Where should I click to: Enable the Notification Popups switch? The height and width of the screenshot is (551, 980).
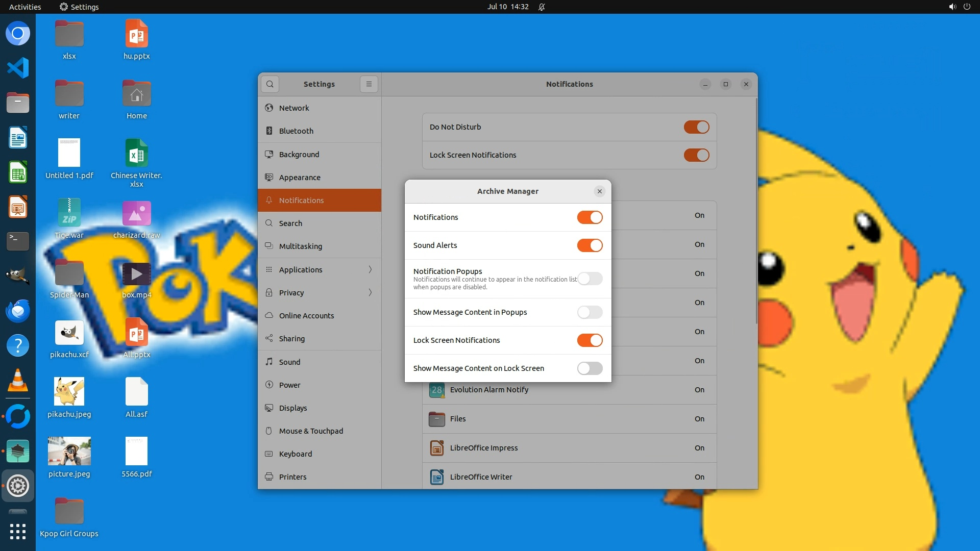pos(590,279)
